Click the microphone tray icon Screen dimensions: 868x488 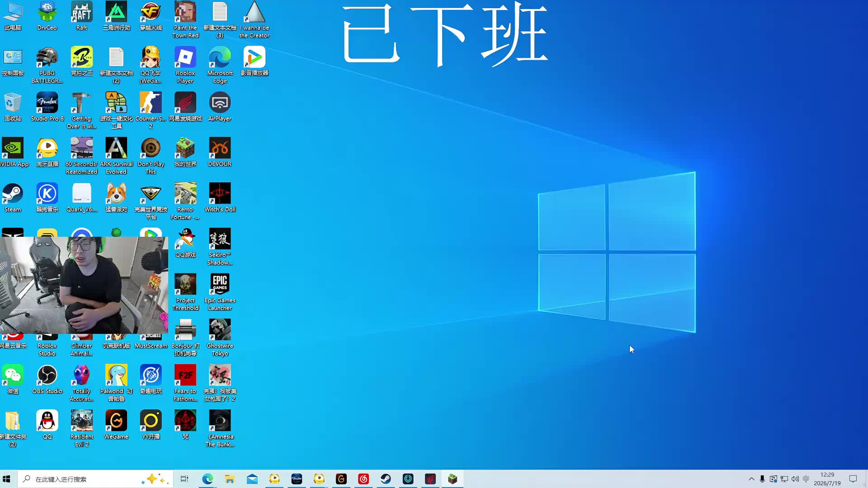[x=762, y=479]
